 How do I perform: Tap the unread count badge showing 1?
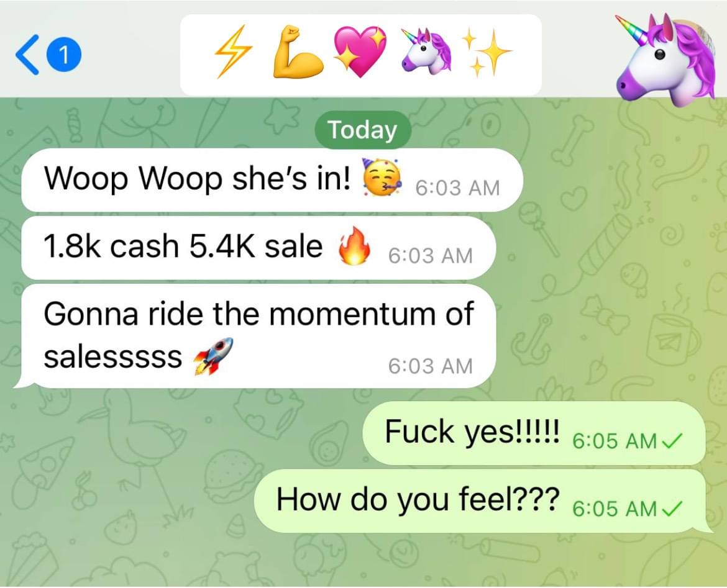[x=65, y=55]
